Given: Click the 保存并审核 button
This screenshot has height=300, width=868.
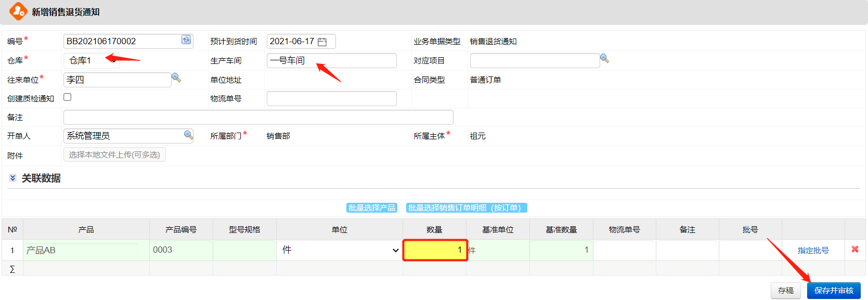Looking at the screenshot, I should coord(834,291).
